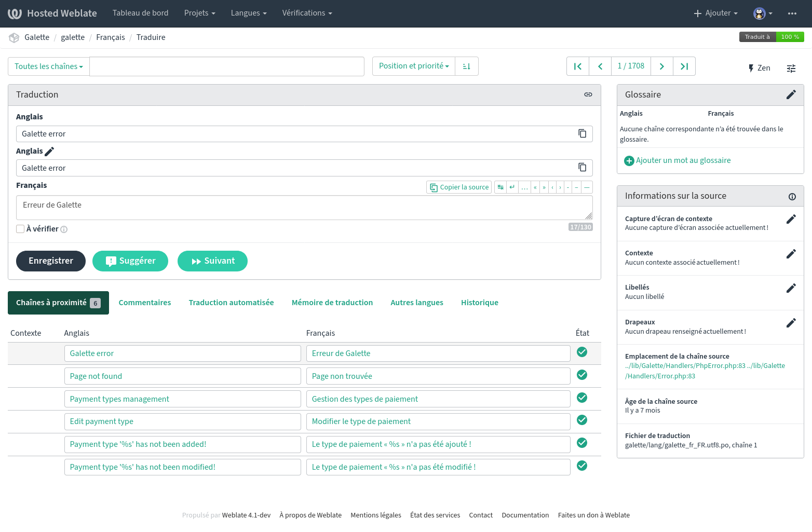
Task: Click the permalink icon in Traduction header
Action: coord(588,94)
